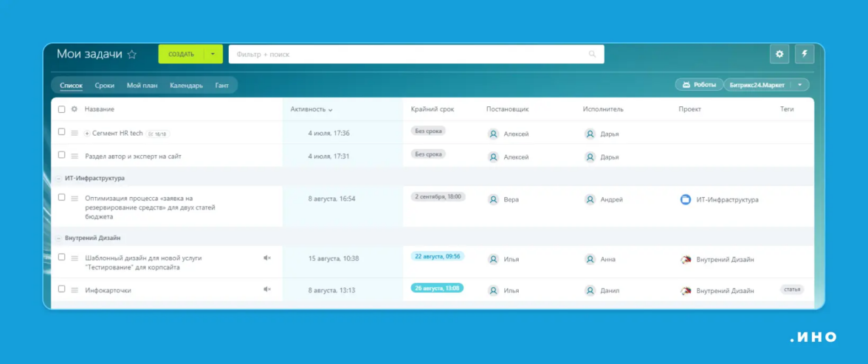Switch to Гант view tab
This screenshot has width=868, height=364.
pyautogui.click(x=222, y=86)
